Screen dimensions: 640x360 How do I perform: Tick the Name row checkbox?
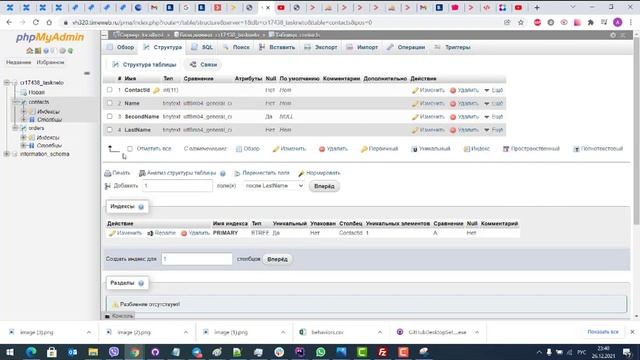109,103
